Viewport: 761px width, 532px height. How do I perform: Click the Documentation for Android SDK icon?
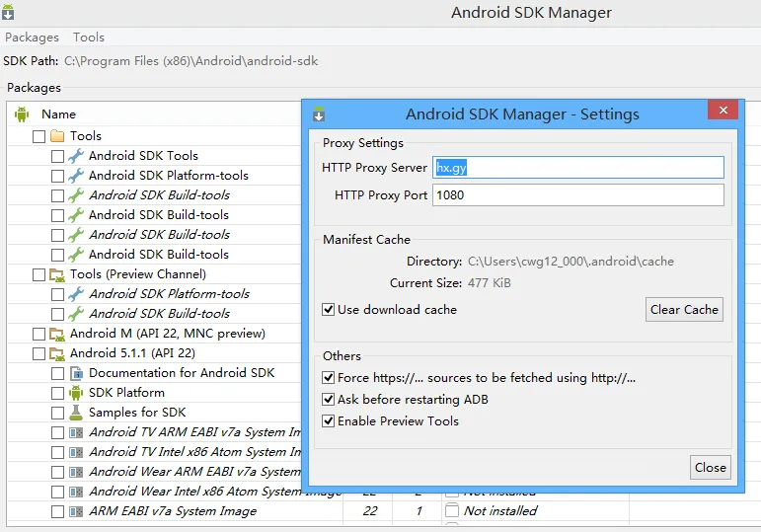pyautogui.click(x=76, y=373)
